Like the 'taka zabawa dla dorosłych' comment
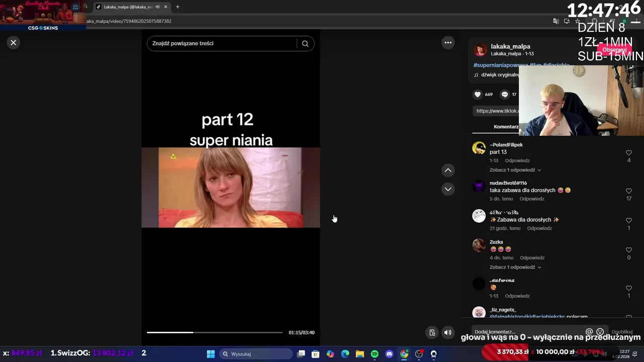644x362 pixels. tap(629, 191)
